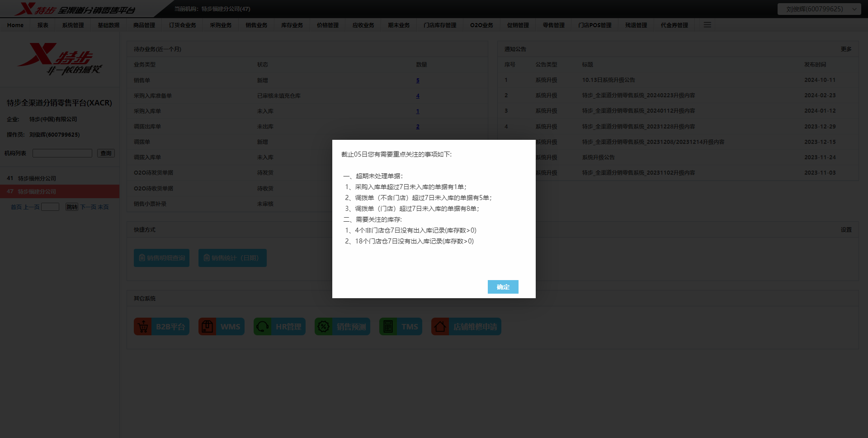
Task: Click the 末页 pagination link
Action: point(104,207)
